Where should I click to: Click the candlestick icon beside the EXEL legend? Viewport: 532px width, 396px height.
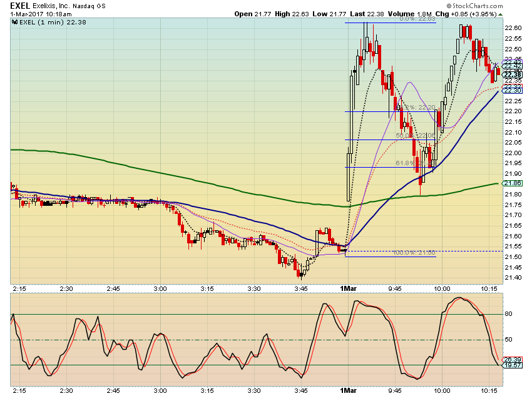point(14,23)
